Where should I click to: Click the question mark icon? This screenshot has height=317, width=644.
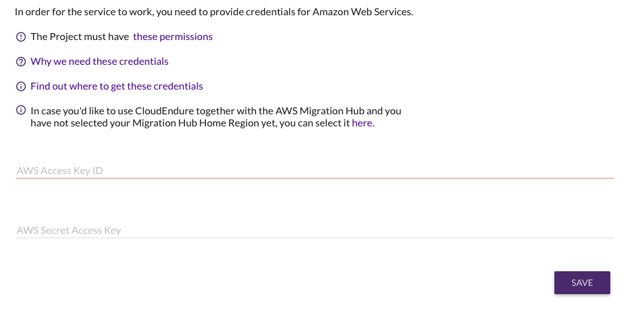click(x=21, y=62)
